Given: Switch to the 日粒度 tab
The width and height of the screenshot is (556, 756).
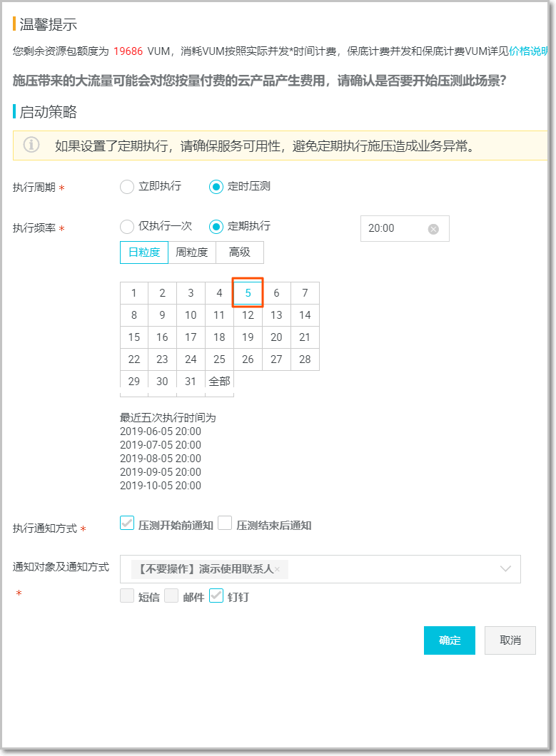Looking at the screenshot, I should pyautogui.click(x=144, y=252).
